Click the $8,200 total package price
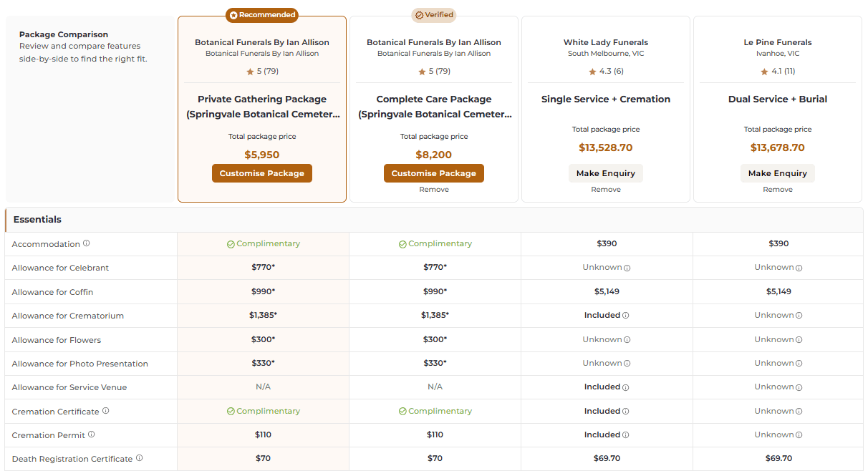This screenshot has width=868, height=471. click(x=434, y=155)
